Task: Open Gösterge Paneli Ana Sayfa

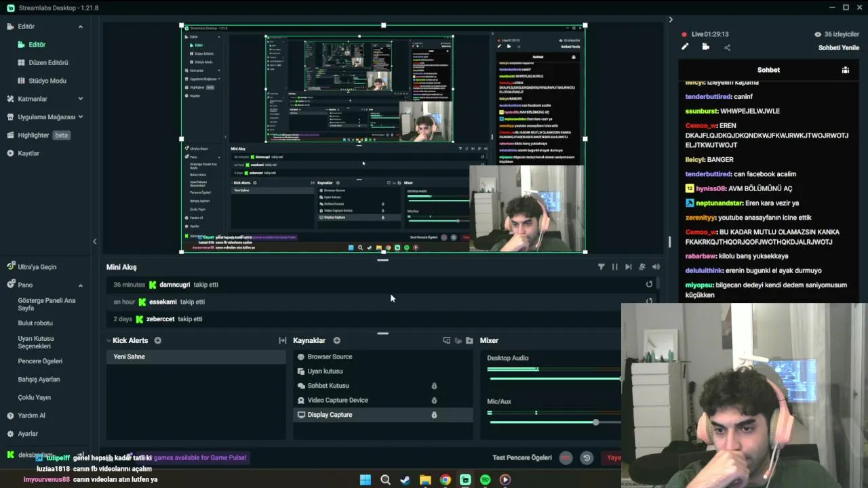Action: click(47, 304)
